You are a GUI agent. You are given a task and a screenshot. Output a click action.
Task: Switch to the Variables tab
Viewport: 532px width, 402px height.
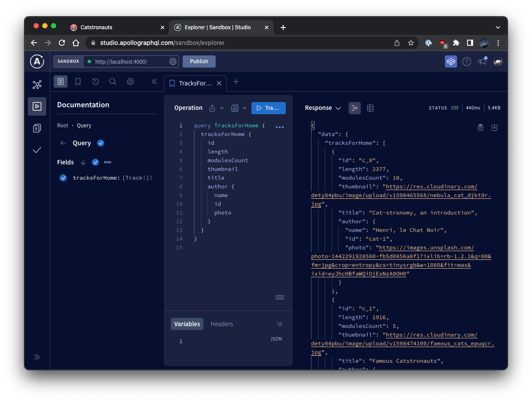point(187,324)
